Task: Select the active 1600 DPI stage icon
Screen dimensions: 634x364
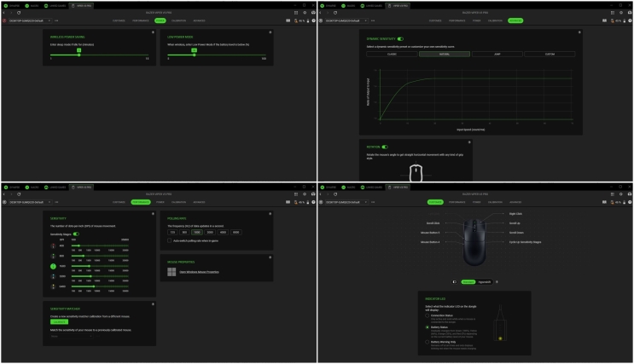Action: click(53, 266)
